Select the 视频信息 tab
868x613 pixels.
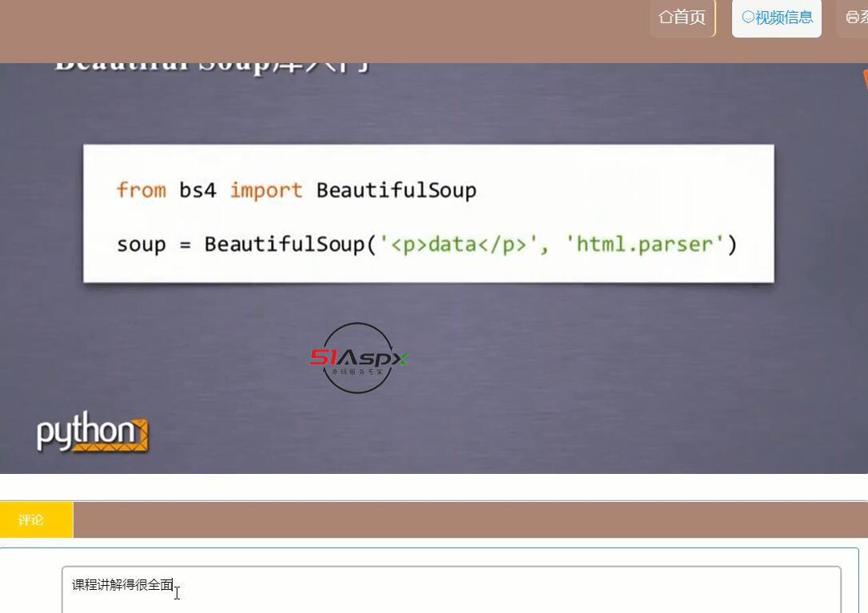click(x=777, y=17)
